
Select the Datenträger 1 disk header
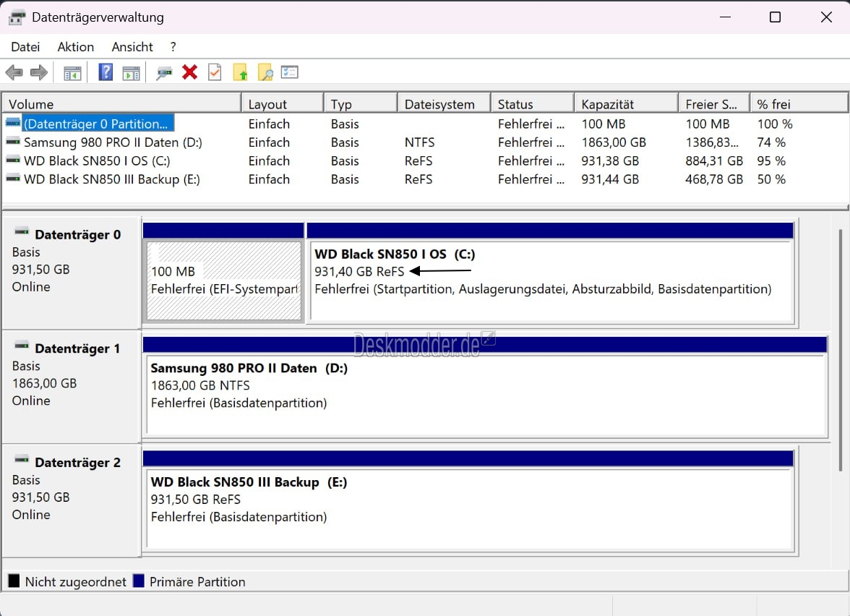click(72, 387)
